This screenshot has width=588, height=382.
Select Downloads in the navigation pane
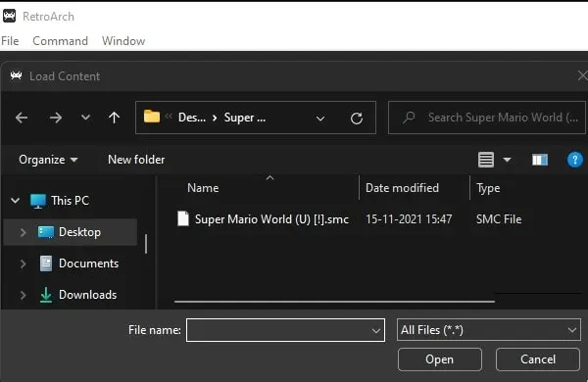88,295
